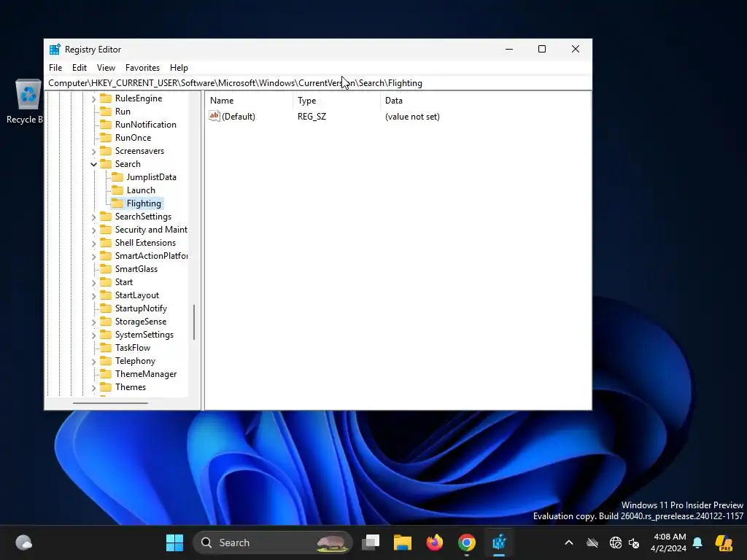747x560 pixels.
Task: Expand the RulesEngine key
Action: coord(94,99)
